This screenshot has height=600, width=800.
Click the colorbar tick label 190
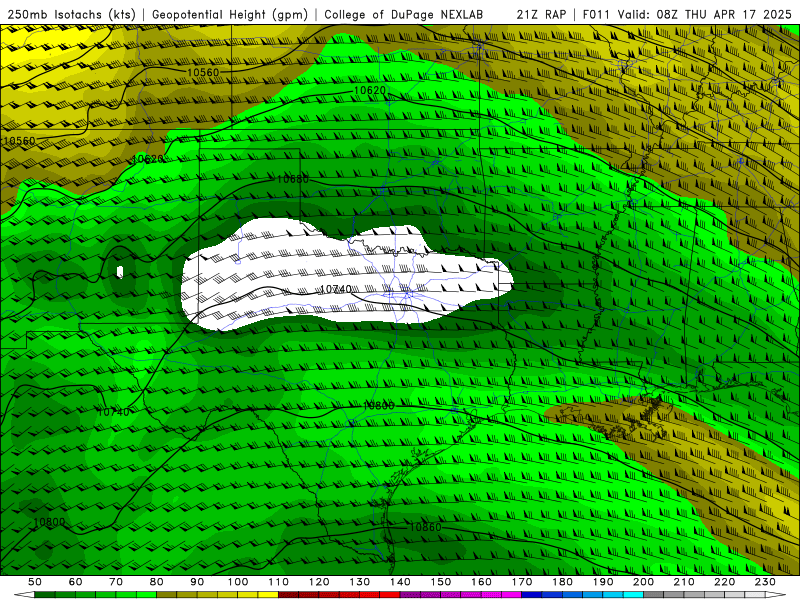pos(603,582)
